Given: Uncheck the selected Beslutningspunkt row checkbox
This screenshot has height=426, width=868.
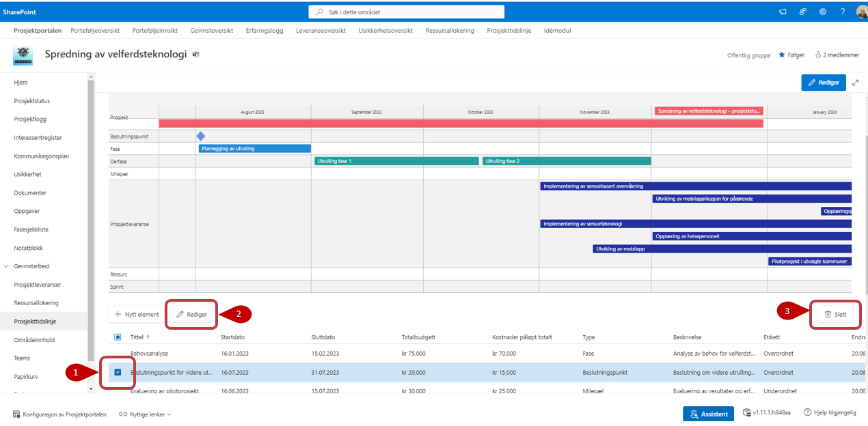Looking at the screenshot, I should pyautogui.click(x=118, y=372).
